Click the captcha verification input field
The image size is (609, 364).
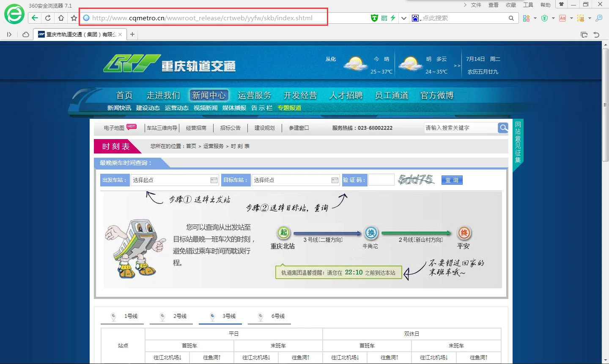pos(381,179)
